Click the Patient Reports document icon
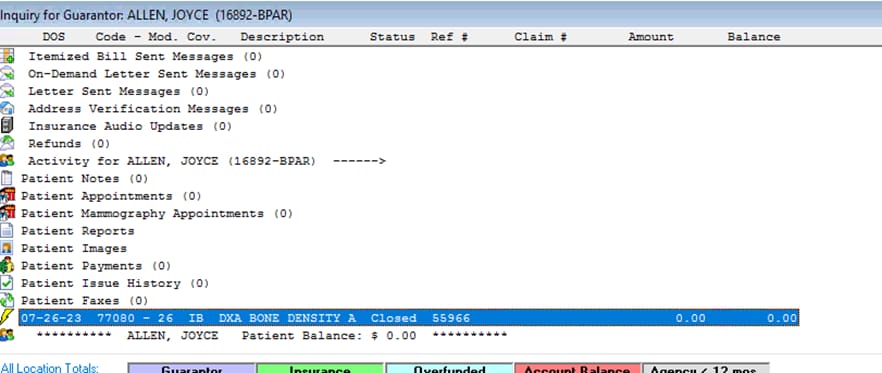The height and width of the screenshot is (373, 882). tap(7, 231)
